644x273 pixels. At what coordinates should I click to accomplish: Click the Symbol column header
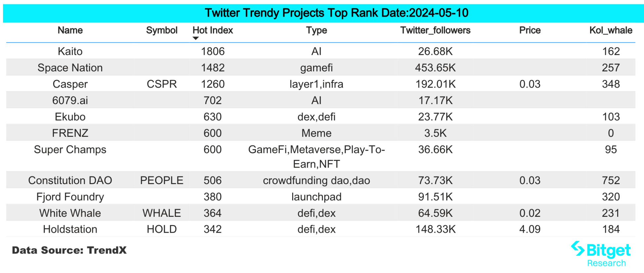click(161, 30)
